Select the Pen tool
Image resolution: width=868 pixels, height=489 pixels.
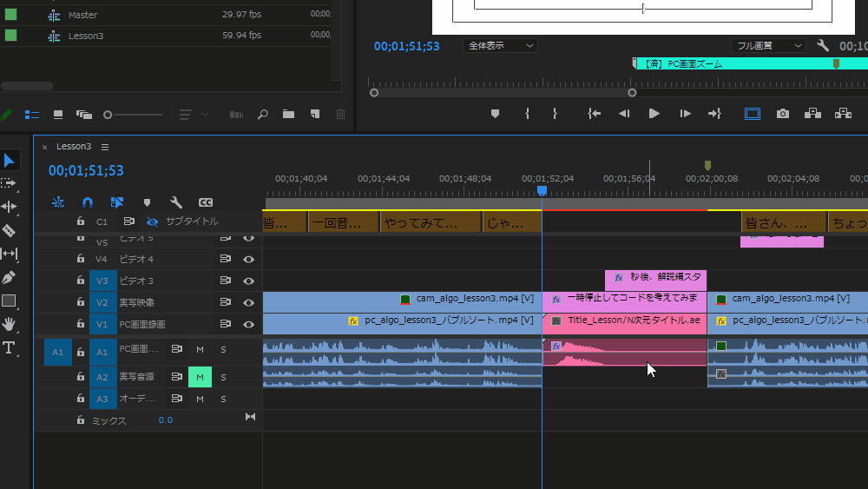point(9,277)
